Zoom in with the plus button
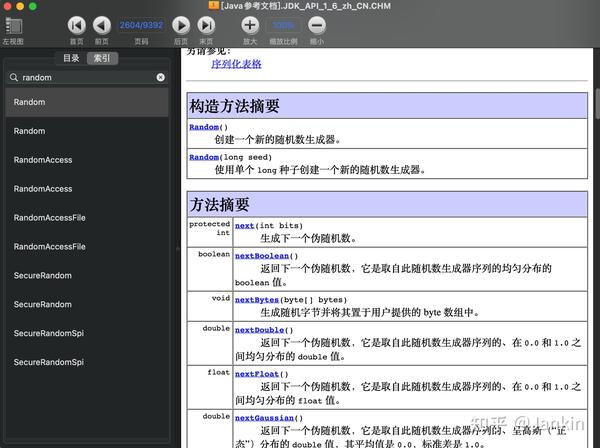This screenshot has width=600, height=448. click(250, 26)
